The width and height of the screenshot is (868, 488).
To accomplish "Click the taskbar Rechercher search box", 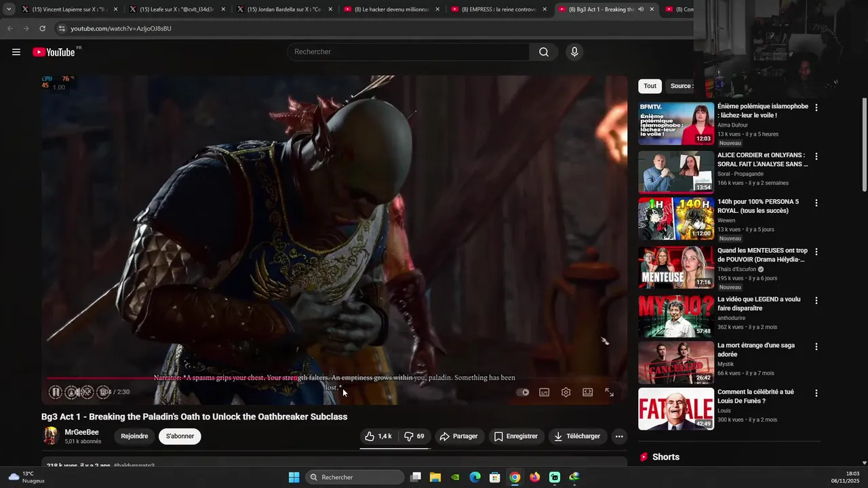I will 354,477.
